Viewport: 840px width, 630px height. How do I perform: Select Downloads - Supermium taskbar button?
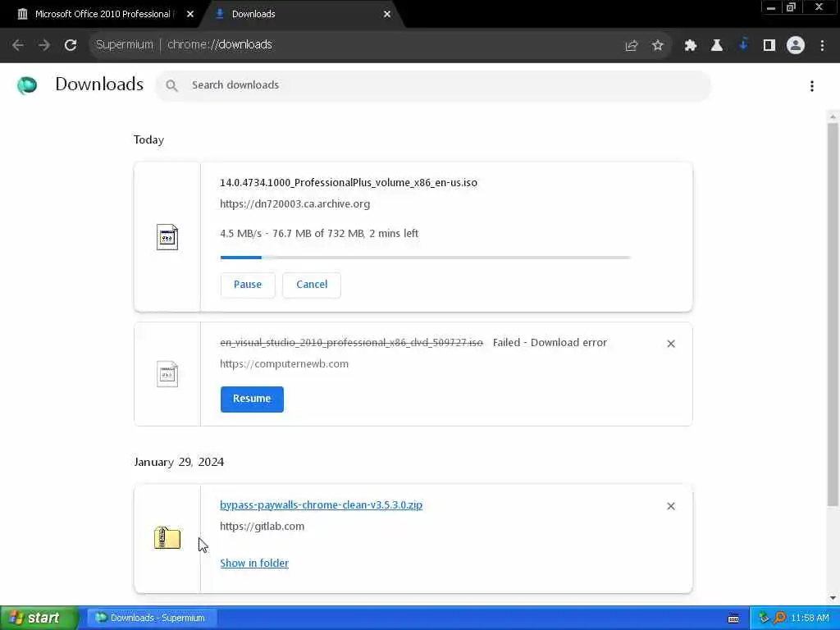[x=152, y=619]
